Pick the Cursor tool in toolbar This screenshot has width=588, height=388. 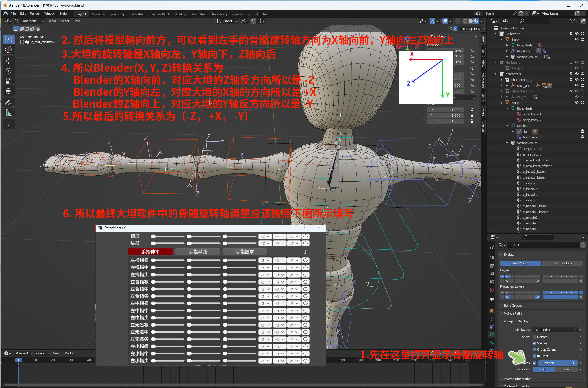9,49
